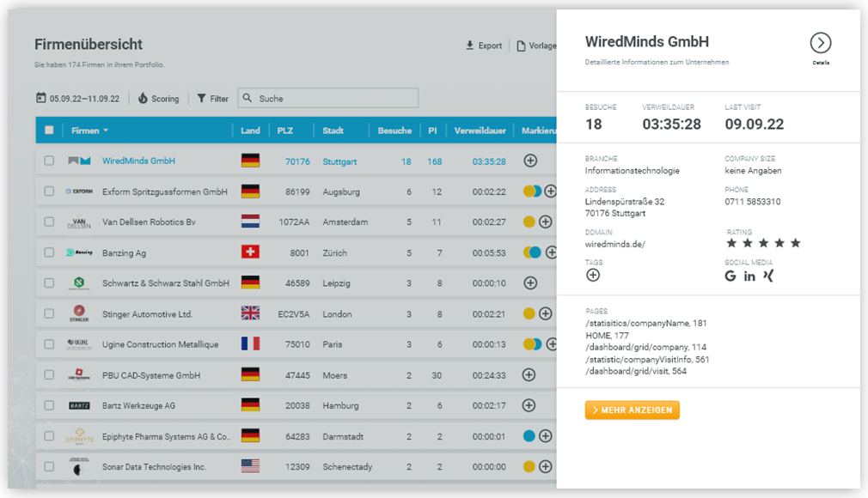Open the Bartz Werkzeuge AG company name
Screen dimensions: 868x498
pos(138,405)
